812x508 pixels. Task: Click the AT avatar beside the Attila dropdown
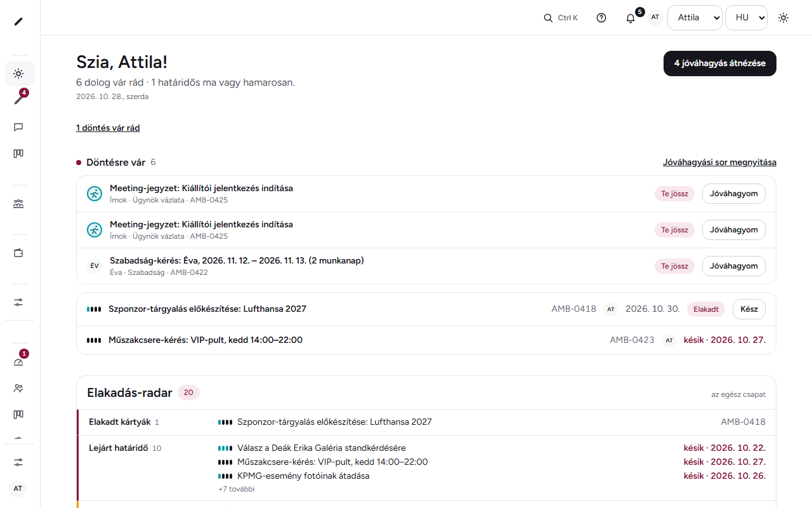(x=655, y=17)
